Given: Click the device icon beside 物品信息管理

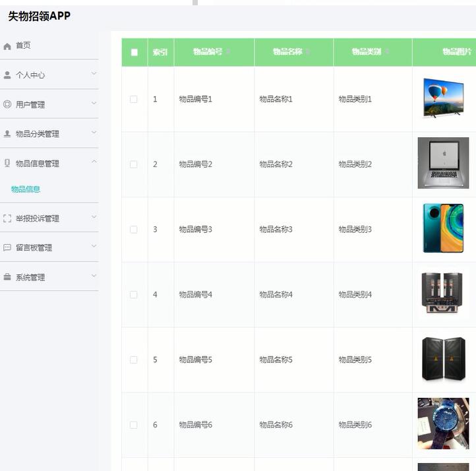Looking at the screenshot, I should click(x=7, y=163).
